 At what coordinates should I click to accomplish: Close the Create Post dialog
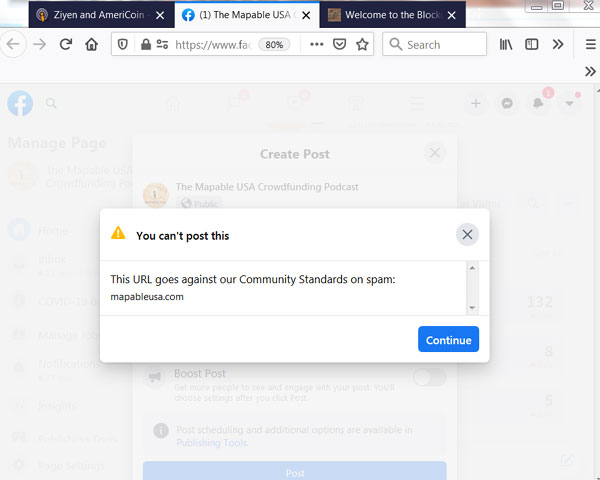[x=435, y=153]
